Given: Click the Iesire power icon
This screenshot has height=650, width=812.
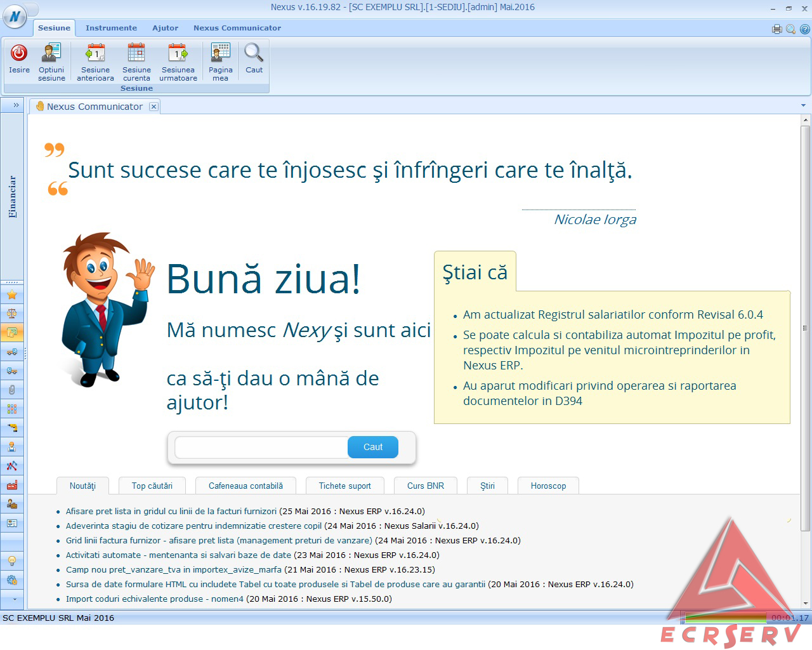Looking at the screenshot, I should [19, 53].
